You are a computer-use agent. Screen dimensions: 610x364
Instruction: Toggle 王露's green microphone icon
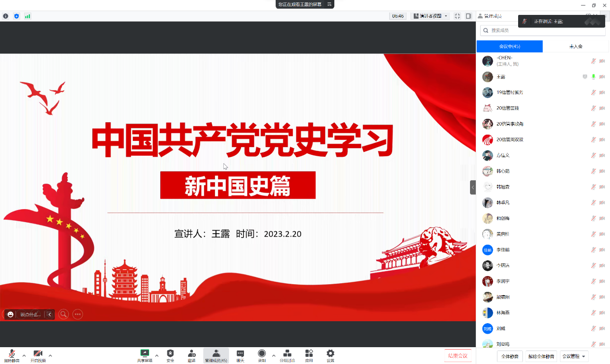[593, 77]
